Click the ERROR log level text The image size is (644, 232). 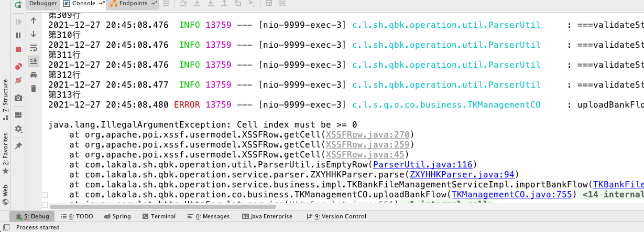(187, 104)
